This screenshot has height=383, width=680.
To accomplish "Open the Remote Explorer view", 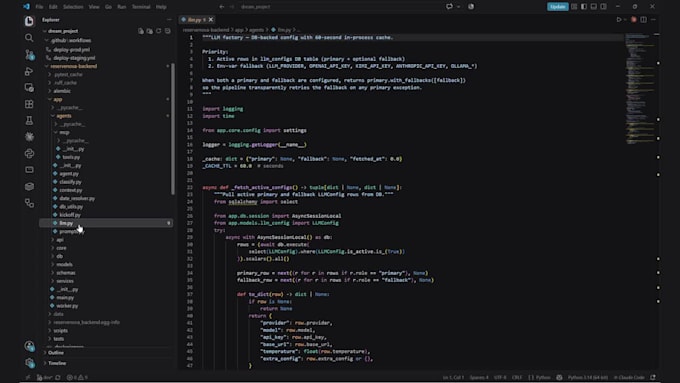I will (x=29, y=88).
